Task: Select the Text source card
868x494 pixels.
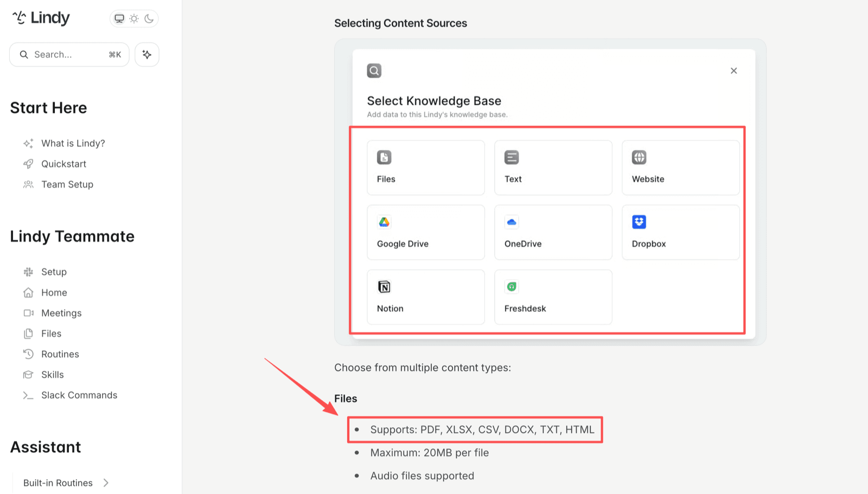Action: [x=553, y=168]
